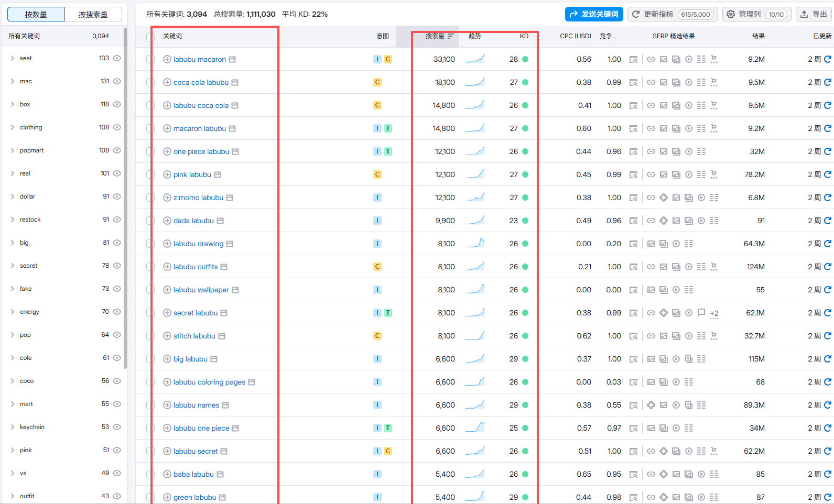The width and height of the screenshot is (834, 504).
Task: Click the 已更新 column header
Action: (822, 36)
